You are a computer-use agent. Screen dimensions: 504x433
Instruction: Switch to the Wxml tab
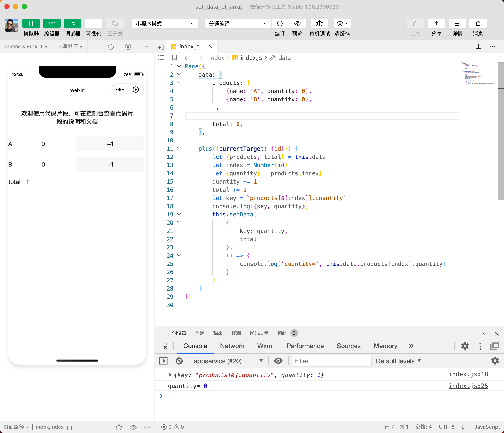[x=265, y=346]
